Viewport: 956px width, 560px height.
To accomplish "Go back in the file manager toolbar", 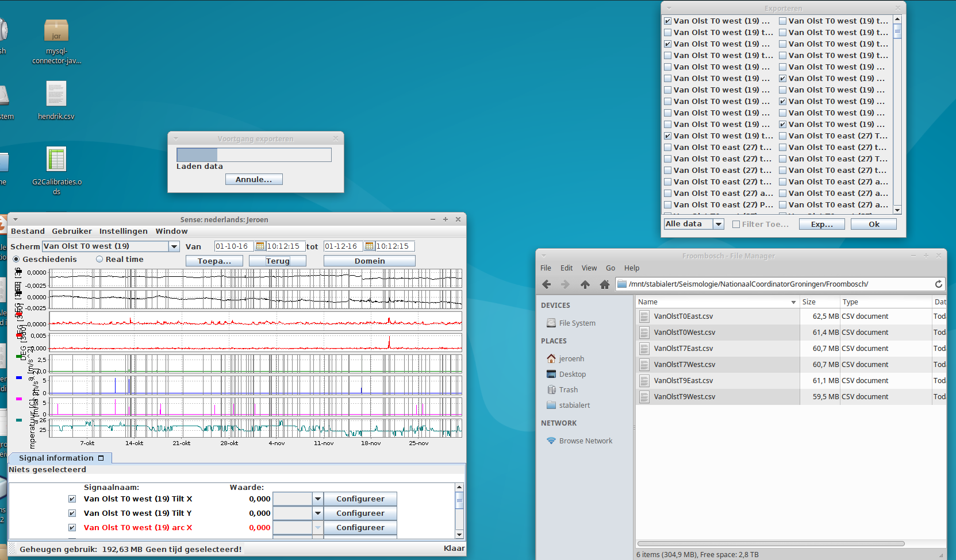I will [x=547, y=284].
